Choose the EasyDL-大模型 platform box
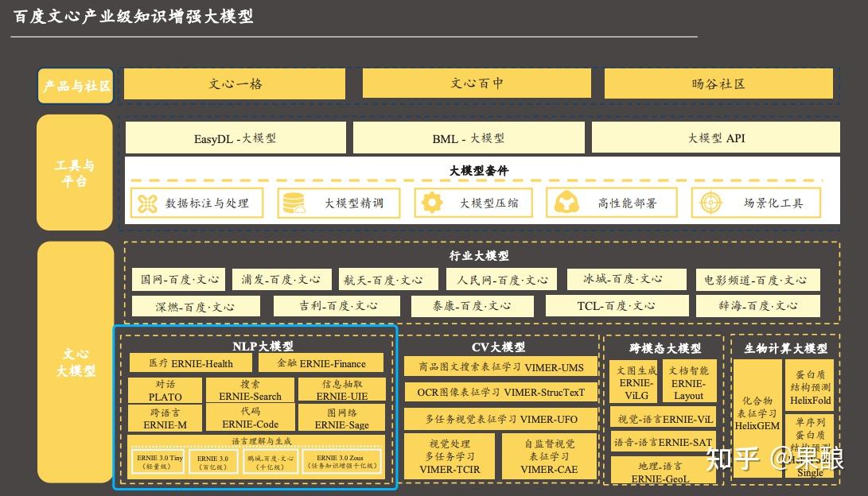This screenshot has width=868, height=496. (x=235, y=138)
